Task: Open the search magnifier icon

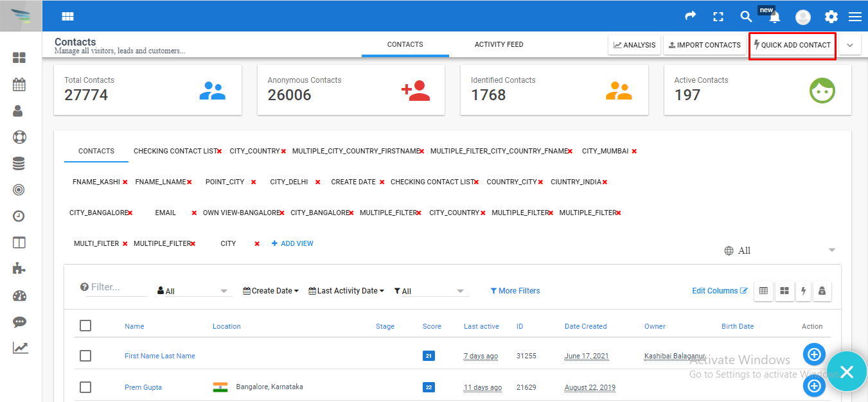Action: [x=746, y=17]
